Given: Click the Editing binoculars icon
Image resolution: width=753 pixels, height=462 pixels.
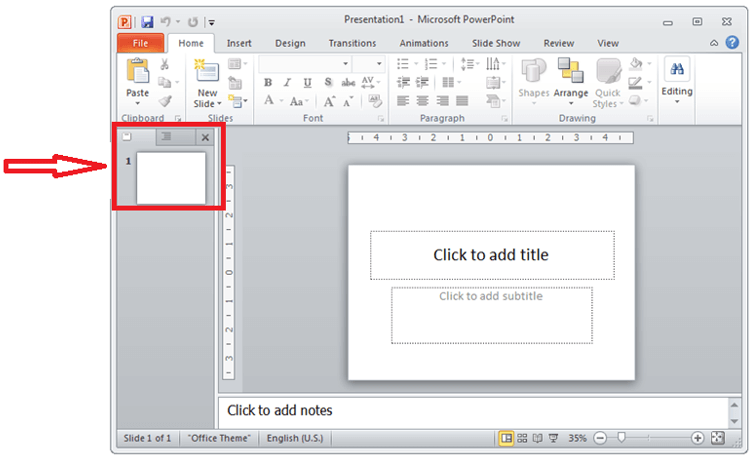Looking at the screenshot, I should coord(676,70).
